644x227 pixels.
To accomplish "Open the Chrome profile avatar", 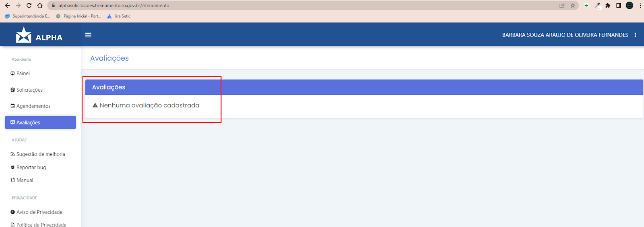I will tap(630, 6).
